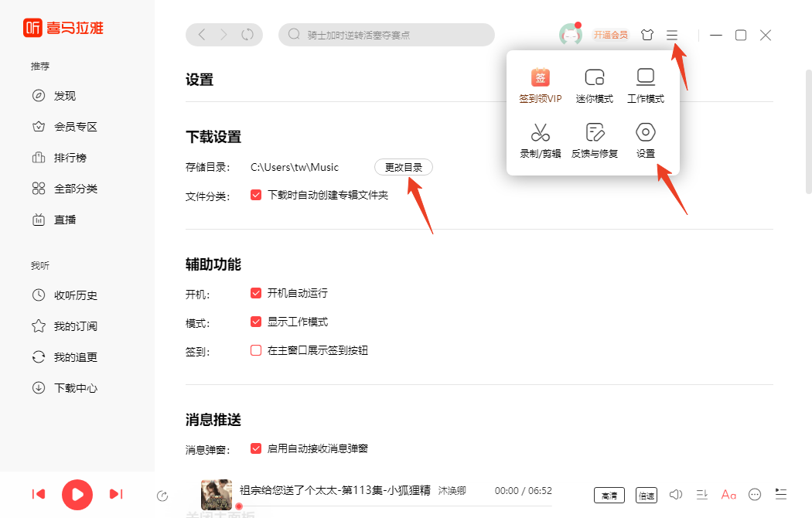Click the download icon for 下载中心

coord(39,387)
